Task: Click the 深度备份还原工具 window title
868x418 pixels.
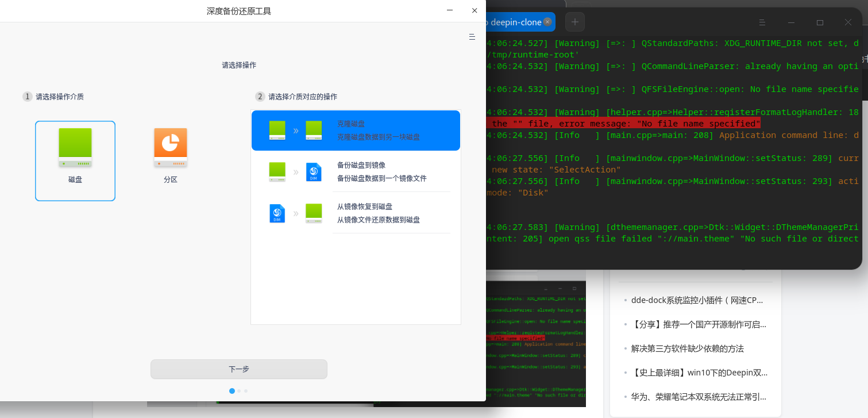Action: [239, 11]
